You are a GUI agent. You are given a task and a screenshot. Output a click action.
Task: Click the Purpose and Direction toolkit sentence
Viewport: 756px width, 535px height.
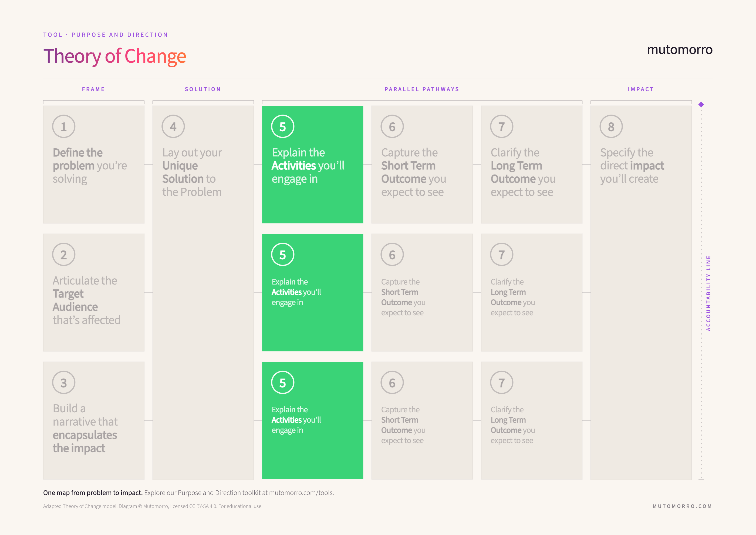(x=239, y=493)
